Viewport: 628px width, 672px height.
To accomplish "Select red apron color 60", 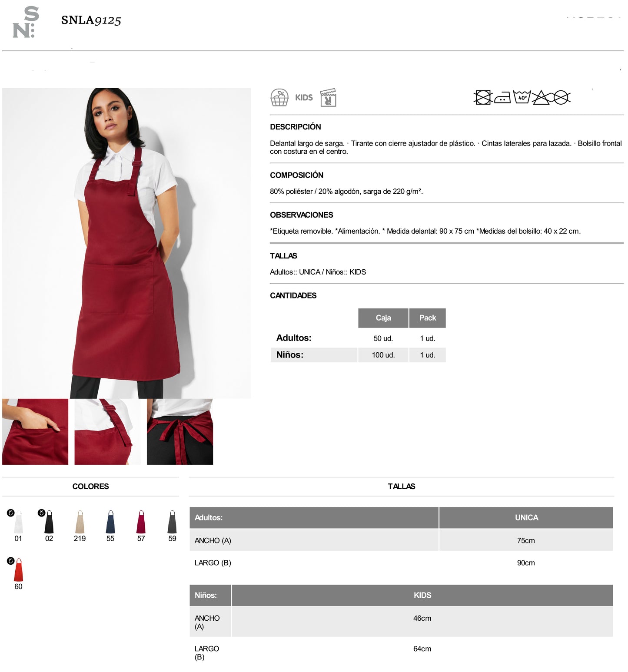I will (x=18, y=570).
